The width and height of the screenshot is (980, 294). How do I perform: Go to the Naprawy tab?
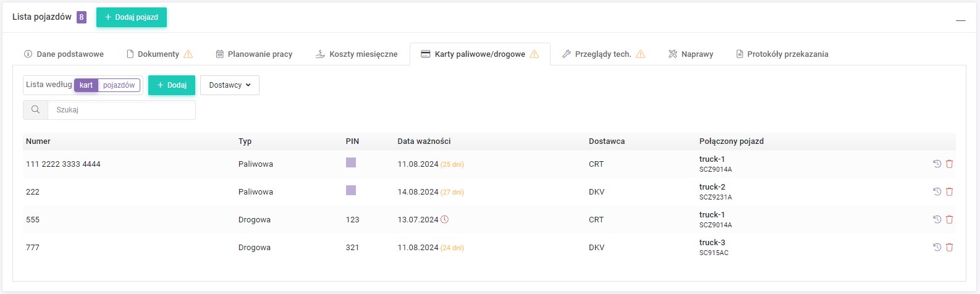[691, 54]
